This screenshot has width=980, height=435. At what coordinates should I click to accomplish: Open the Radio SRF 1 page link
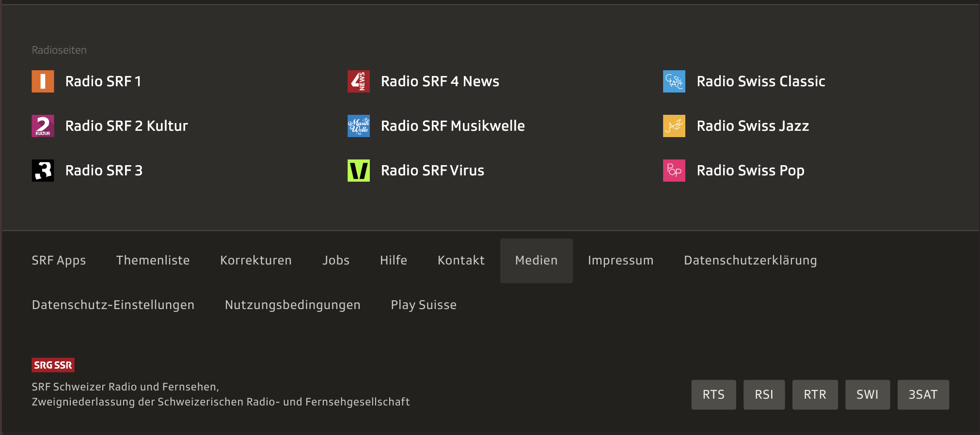[103, 81]
